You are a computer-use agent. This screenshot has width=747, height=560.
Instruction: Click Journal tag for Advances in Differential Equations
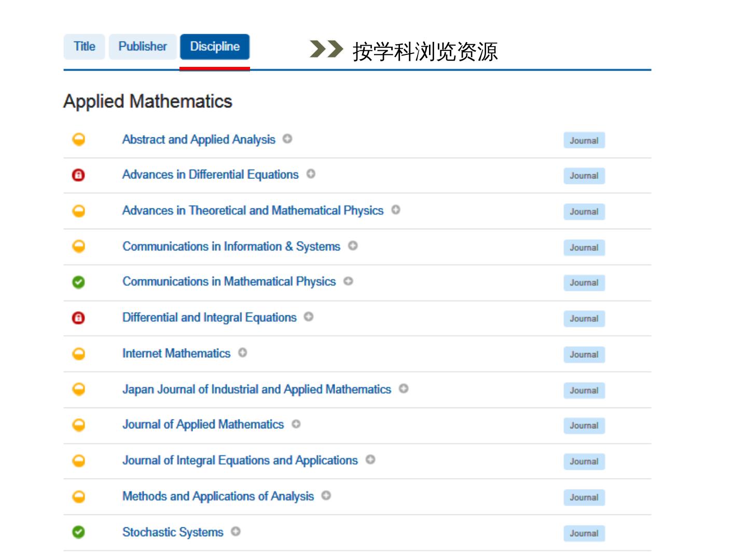point(584,176)
